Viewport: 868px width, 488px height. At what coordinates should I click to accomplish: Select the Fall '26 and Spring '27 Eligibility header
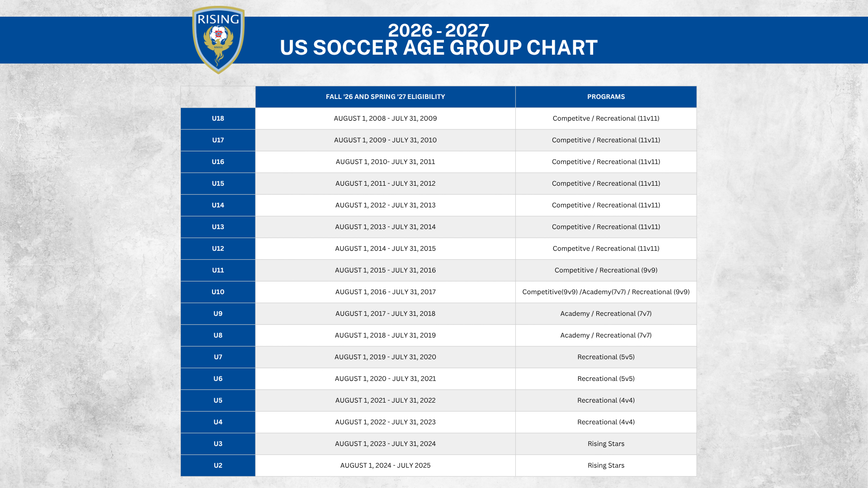click(385, 97)
